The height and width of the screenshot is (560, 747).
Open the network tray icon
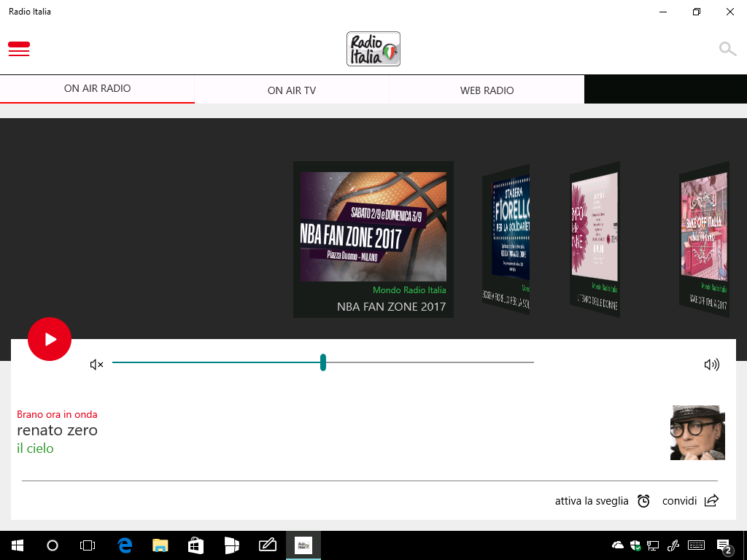click(653, 545)
